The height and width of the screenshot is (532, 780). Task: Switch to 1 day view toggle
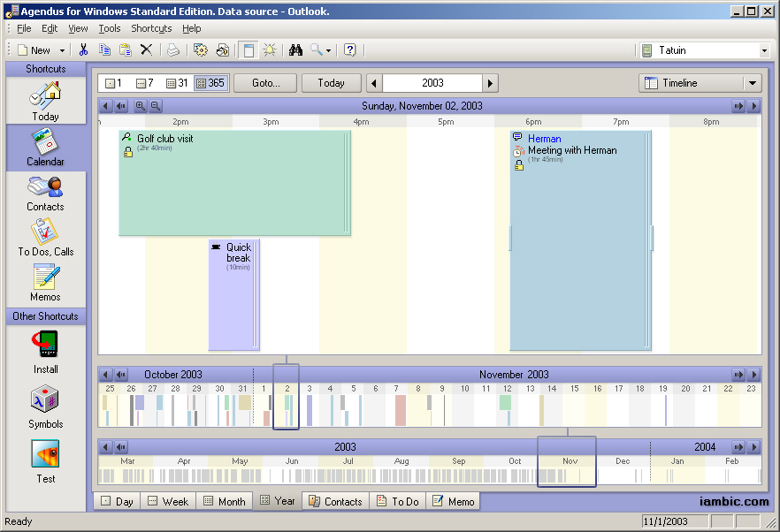[x=113, y=83]
